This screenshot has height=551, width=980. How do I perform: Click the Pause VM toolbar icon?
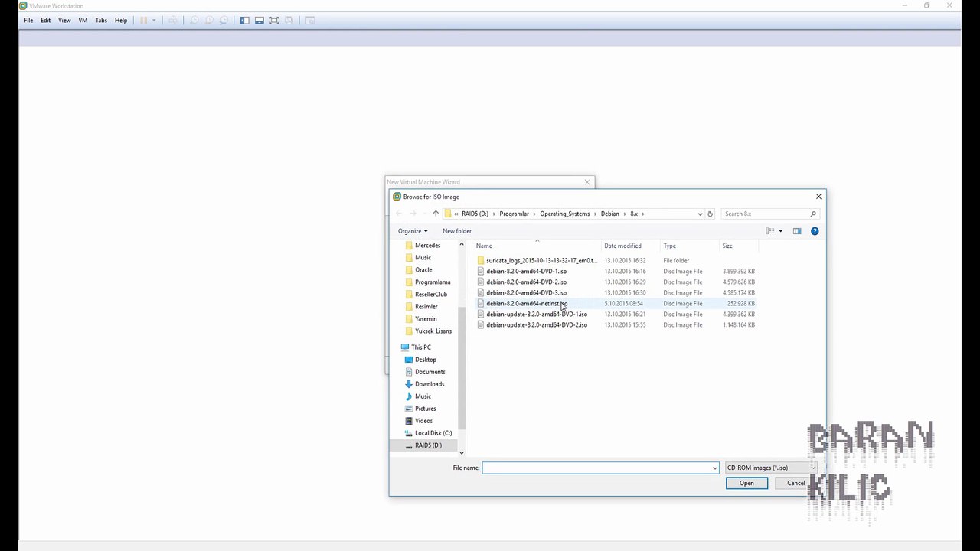coord(143,21)
